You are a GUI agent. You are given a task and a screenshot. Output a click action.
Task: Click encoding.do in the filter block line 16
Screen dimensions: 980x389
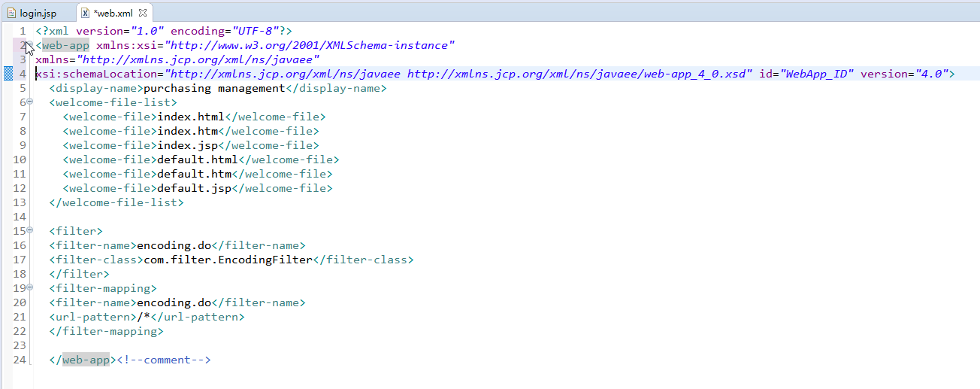[x=174, y=245]
